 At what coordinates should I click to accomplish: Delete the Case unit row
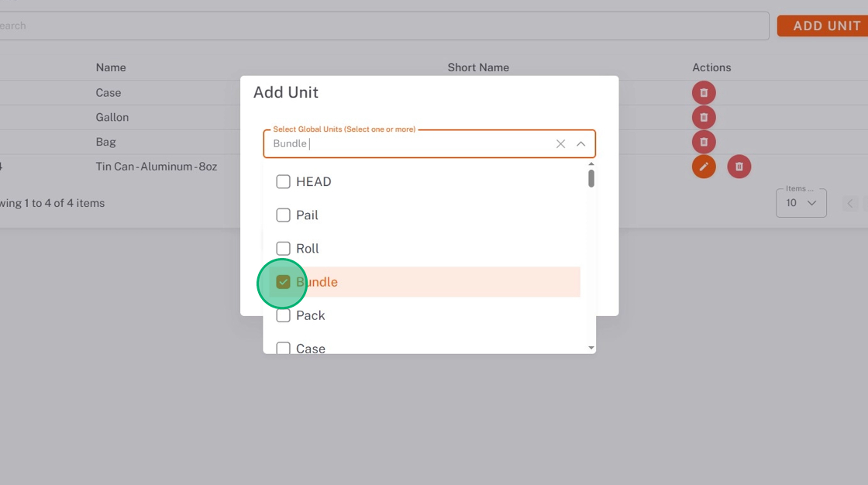pyautogui.click(x=704, y=93)
